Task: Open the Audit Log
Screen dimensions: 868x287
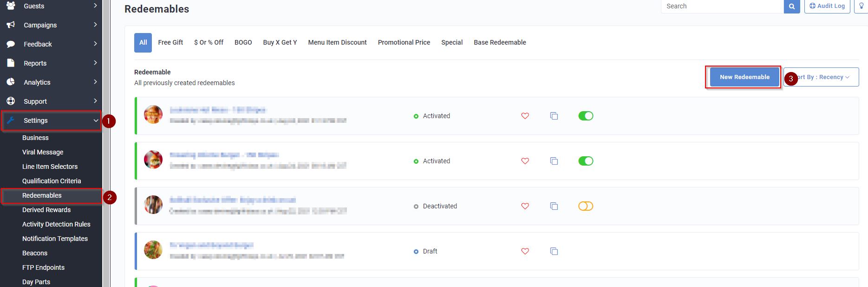Action: point(827,6)
